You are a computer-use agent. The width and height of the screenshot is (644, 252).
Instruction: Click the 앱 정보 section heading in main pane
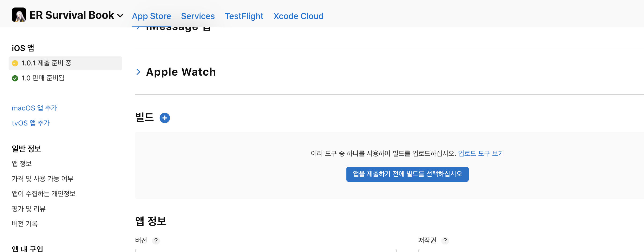click(151, 221)
